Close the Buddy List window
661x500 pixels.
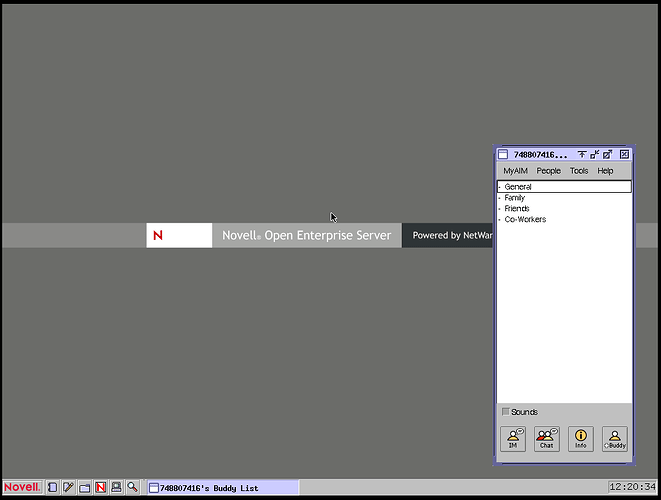tap(624, 154)
